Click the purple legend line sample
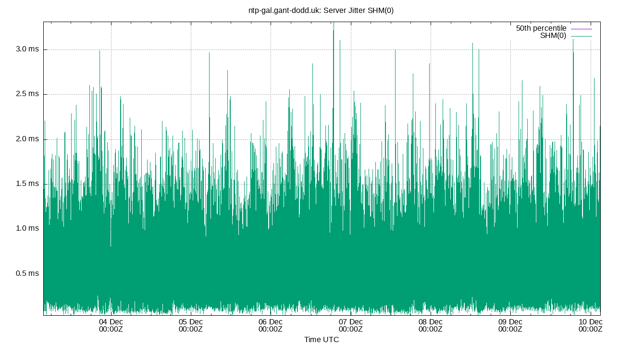Screen dimensions: 644x346 coord(582,28)
